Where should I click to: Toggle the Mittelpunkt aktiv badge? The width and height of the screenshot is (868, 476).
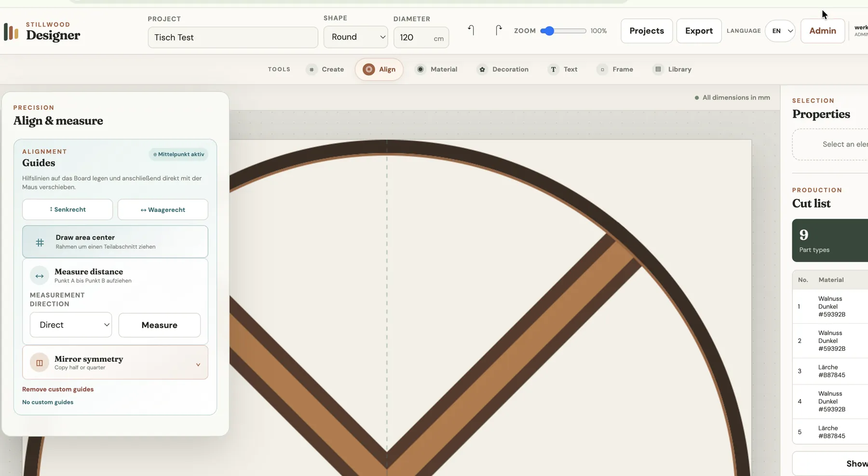click(x=179, y=155)
